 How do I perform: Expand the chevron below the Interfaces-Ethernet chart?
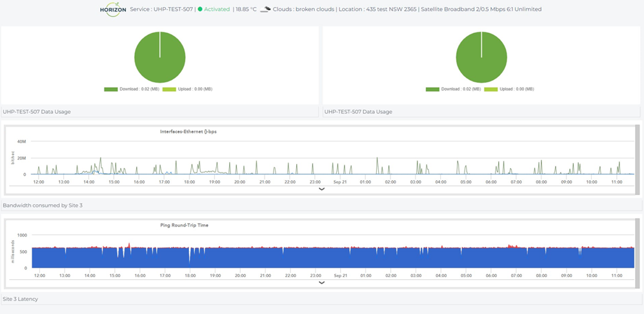click(x=321, y=189)
